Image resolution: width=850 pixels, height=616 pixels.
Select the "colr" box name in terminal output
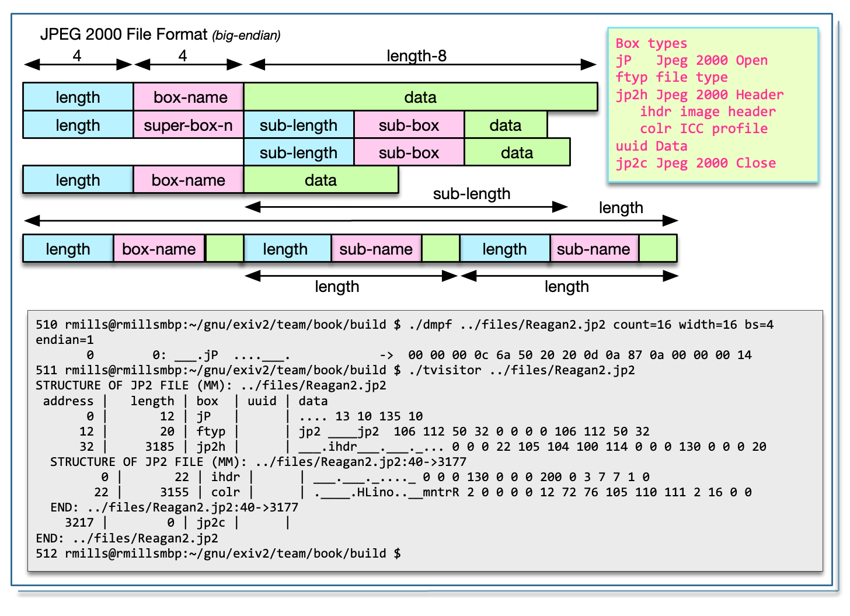pyautogui.click(x=225, y=492)
